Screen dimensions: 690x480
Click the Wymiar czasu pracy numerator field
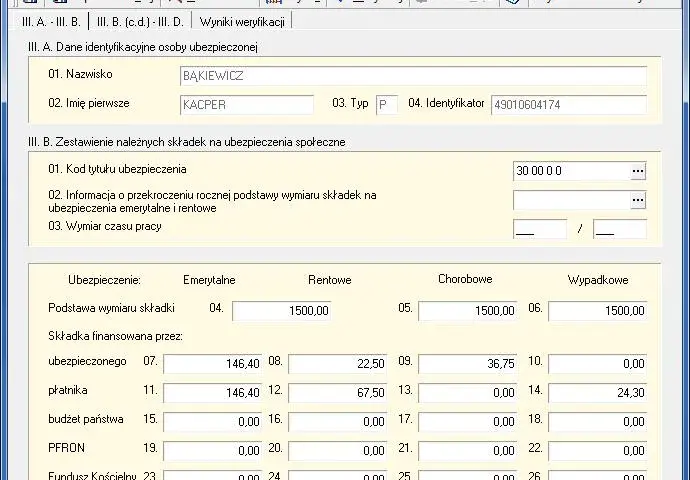[540, 229]
